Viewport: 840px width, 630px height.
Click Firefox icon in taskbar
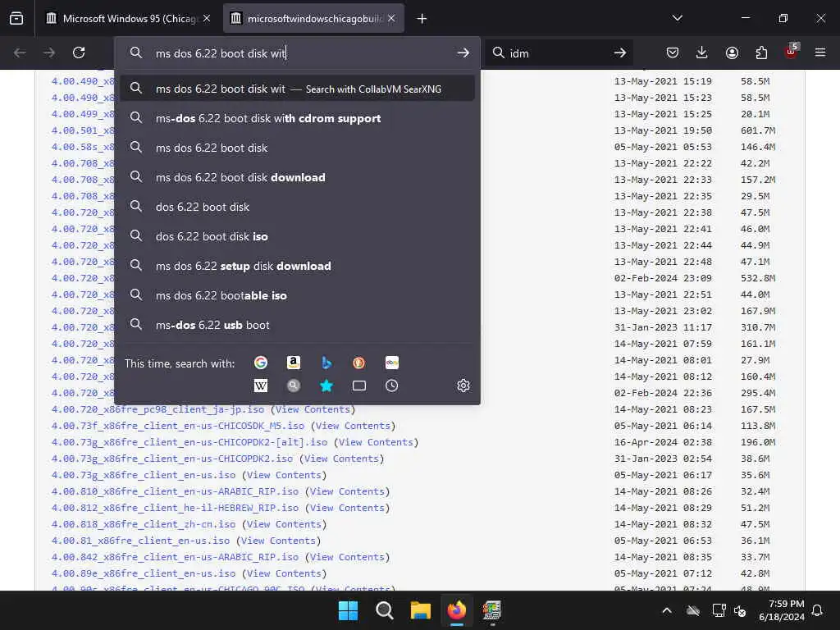(x=456, y=610)
